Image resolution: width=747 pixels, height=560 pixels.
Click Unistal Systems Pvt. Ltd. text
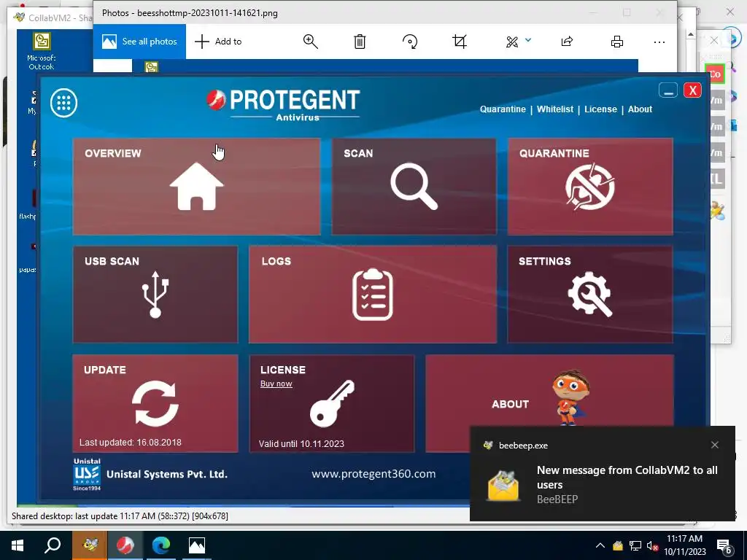click(x=167, y=474)
